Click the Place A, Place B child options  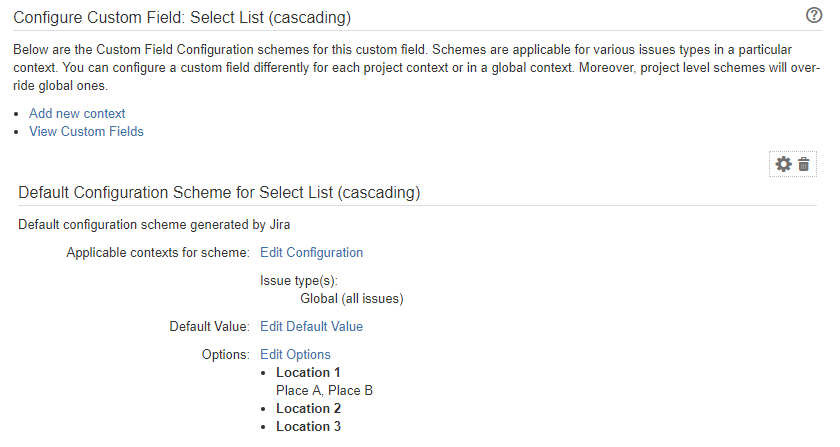coord(324,390)
